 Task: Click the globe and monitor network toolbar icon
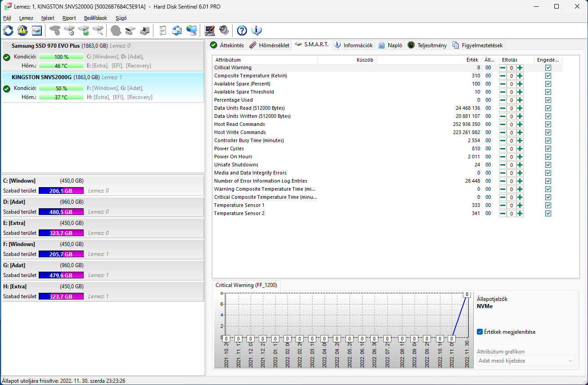point(192,31)
